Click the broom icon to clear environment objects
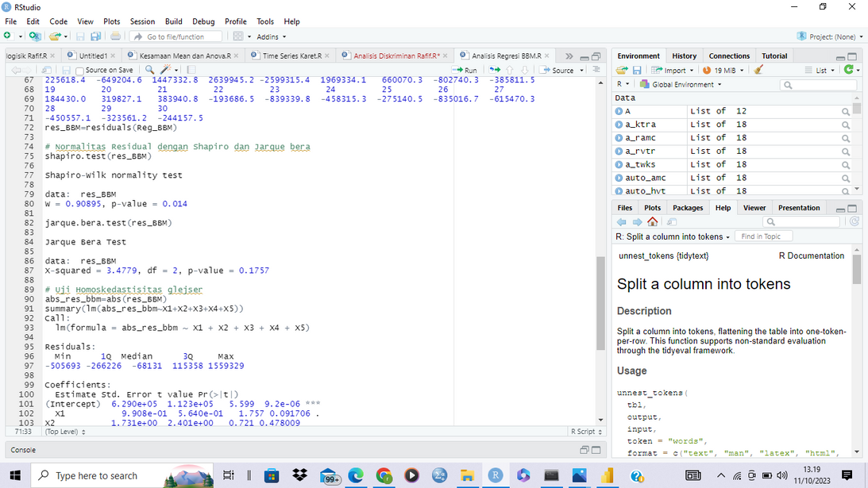Viewport: 868px width, 488px height. [x=759, y=70]
